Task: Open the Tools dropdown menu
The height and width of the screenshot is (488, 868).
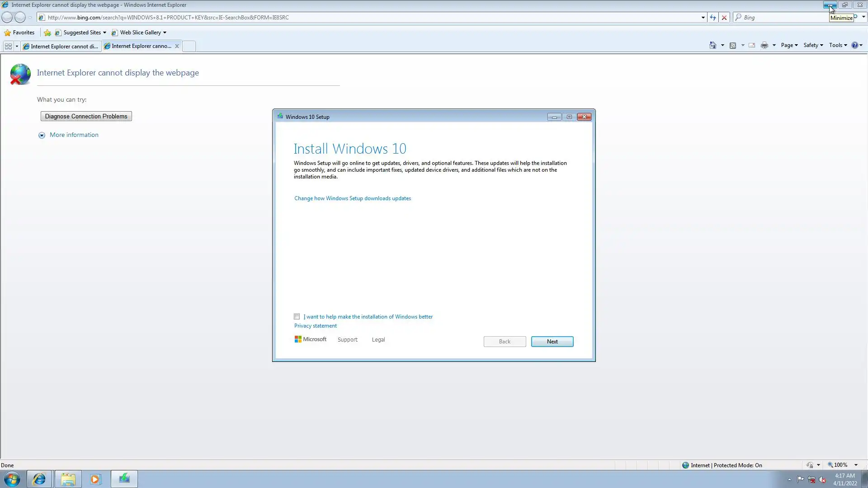Action: click(x=838, y=45)
